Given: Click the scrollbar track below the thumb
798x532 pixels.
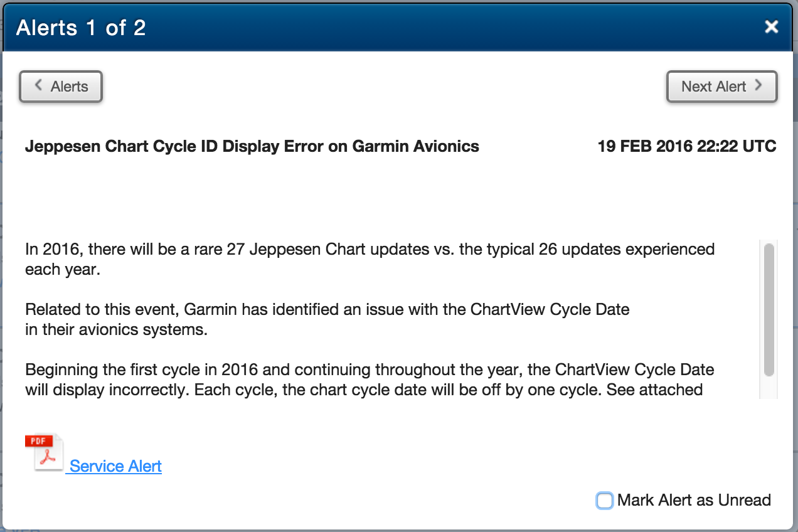Looking at the screenshot, I should 769,388.
